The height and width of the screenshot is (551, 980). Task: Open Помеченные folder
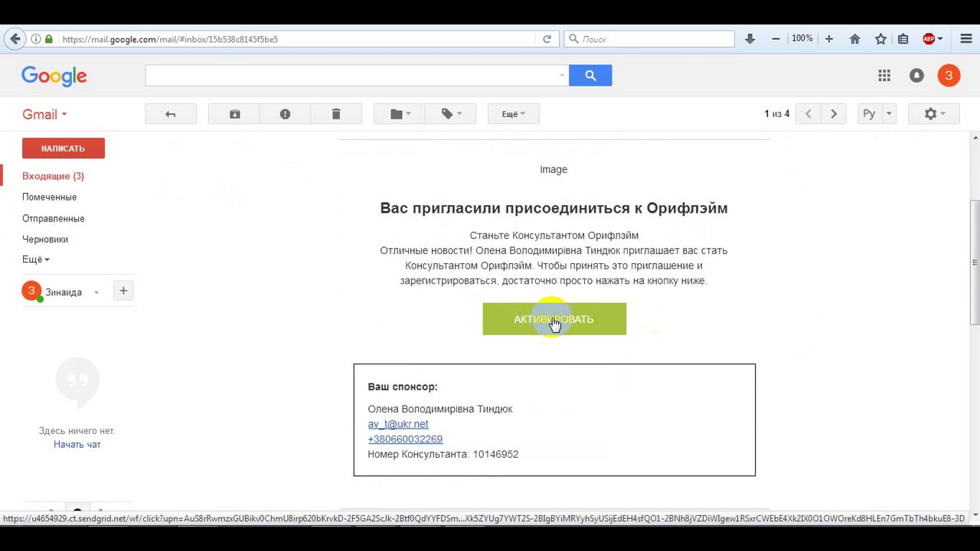pyautogui.click(x=49, y=197)
